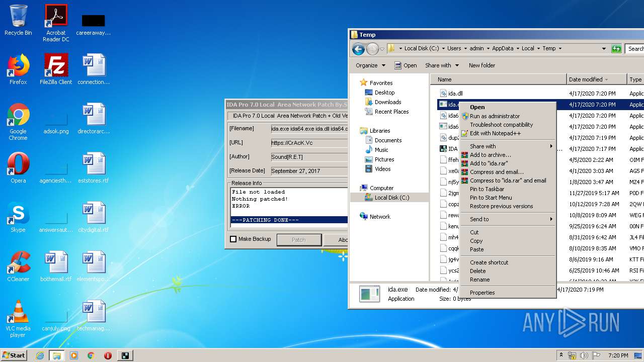The image size is (644, 362).
Task: Open techmanag document on desktop
Action: point(94,316)
